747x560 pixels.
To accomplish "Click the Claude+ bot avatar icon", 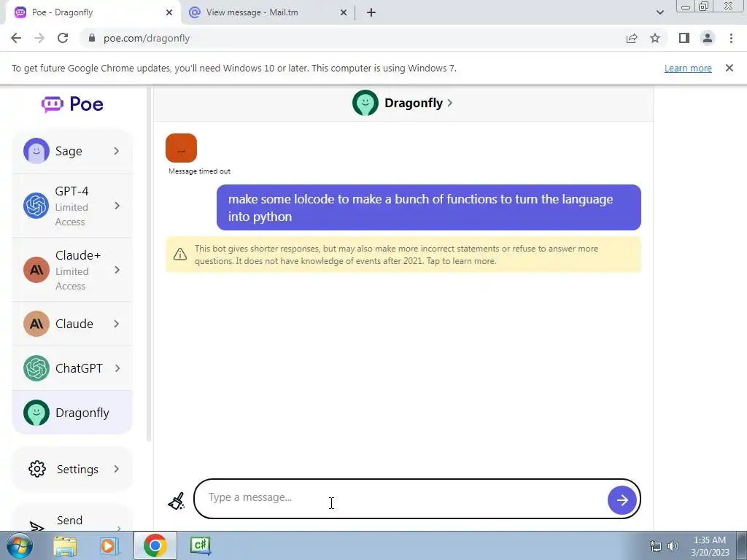I will tap(36, 270).
